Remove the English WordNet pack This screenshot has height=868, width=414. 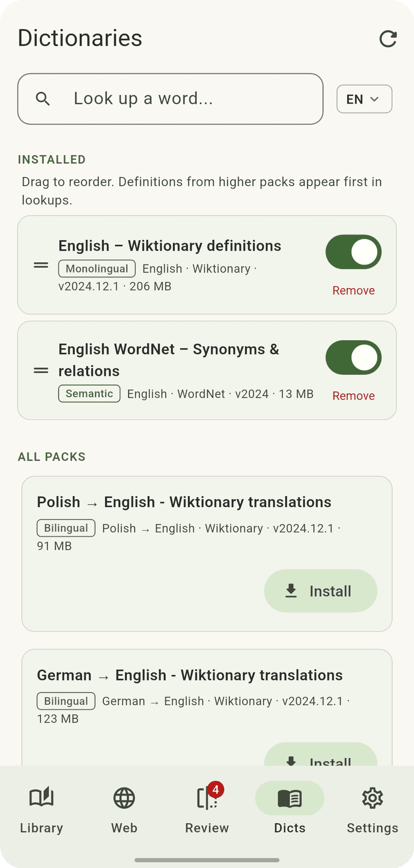coord(354,396)
